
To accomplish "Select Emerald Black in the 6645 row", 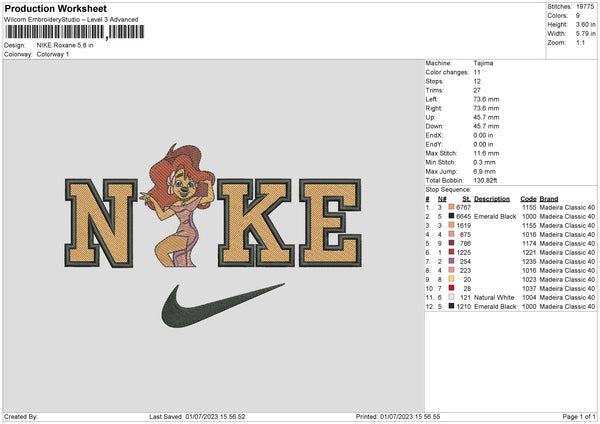I will 495,216.
